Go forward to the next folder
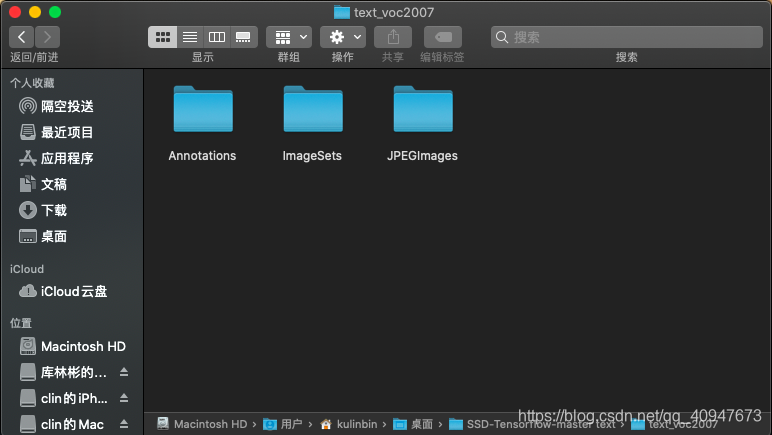The image size is (772, 435). click(47, 37)
